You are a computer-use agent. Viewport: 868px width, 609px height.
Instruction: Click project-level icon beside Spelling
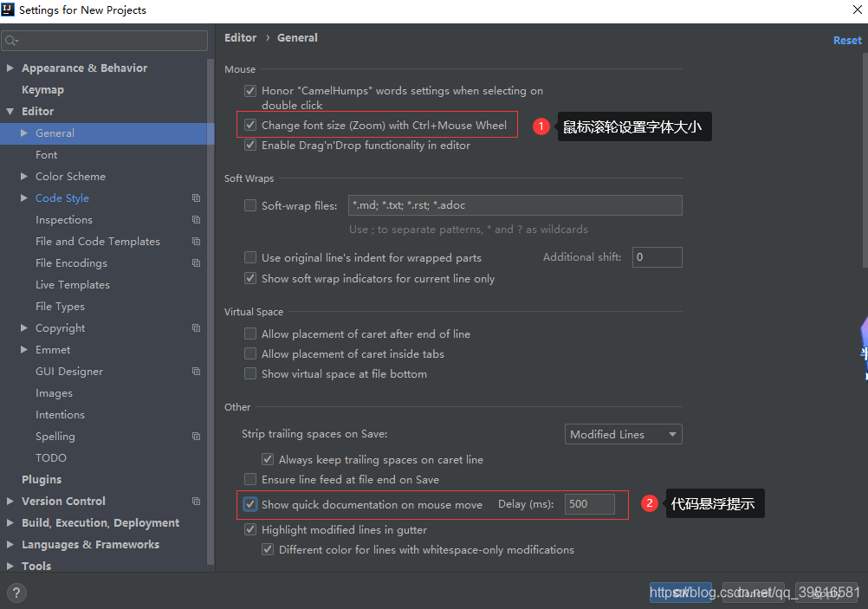pyautogui.click(x=196, y=437)
